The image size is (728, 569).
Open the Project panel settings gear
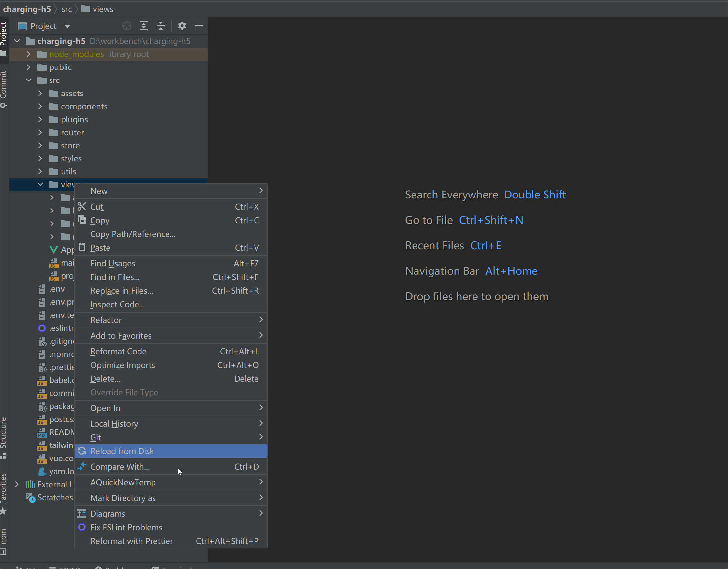coord(182,26)
